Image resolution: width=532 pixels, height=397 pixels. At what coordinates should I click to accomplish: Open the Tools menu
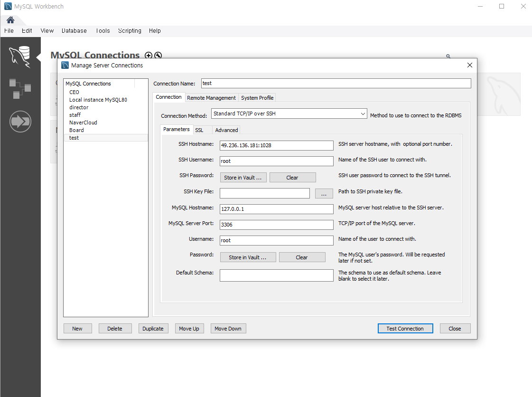103,30
